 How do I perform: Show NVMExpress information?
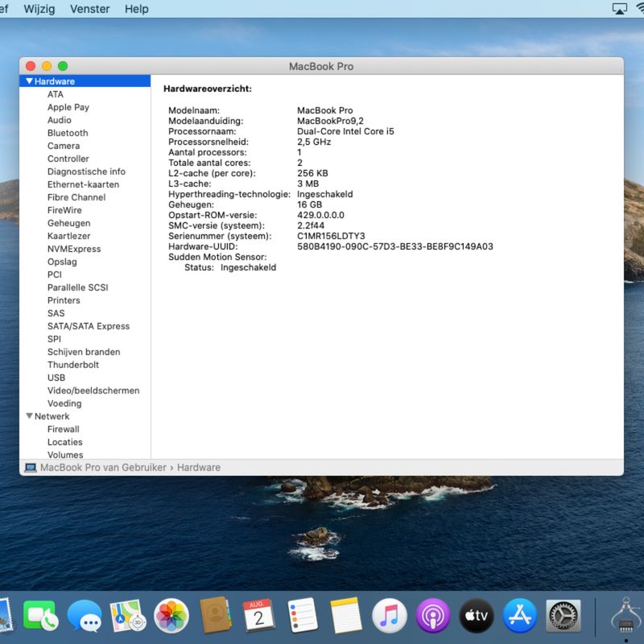pos(74,249)
